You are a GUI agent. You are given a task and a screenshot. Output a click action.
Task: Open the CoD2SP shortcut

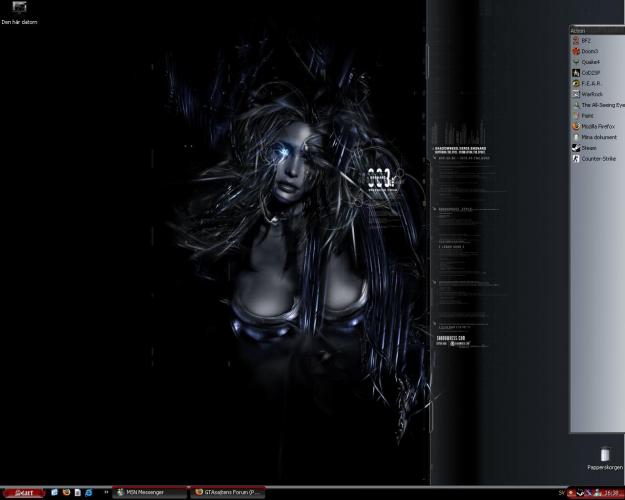coord(588,73)
